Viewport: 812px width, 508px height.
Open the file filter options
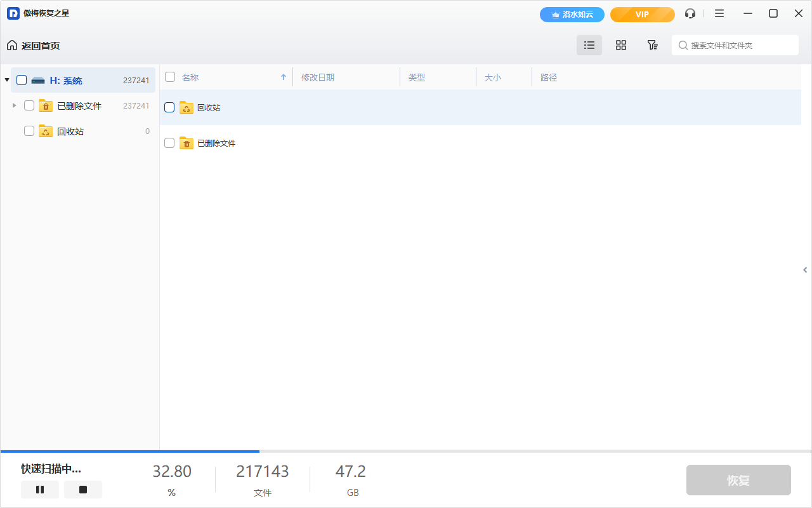click(652, 45)
